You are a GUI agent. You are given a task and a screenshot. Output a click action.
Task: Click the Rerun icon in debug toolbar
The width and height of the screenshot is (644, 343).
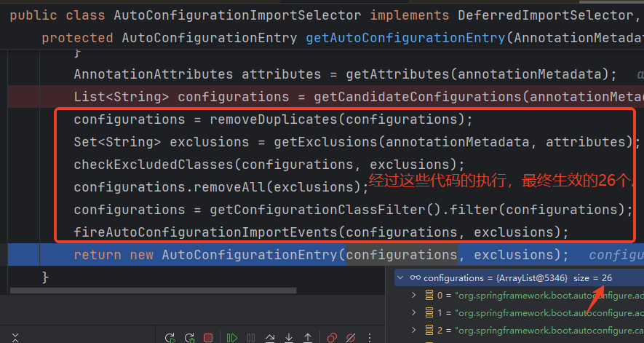pyautogui.click(x=170, y=337)
